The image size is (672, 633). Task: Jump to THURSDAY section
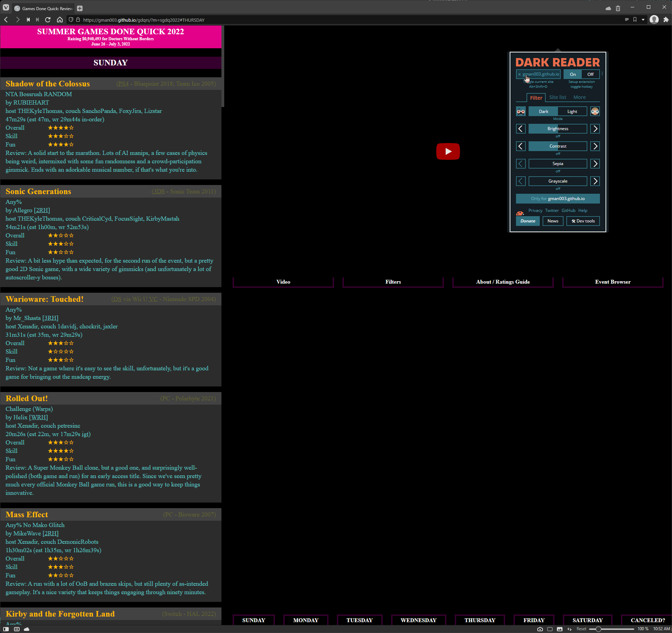pyautogui.click(x=480, y=620)
